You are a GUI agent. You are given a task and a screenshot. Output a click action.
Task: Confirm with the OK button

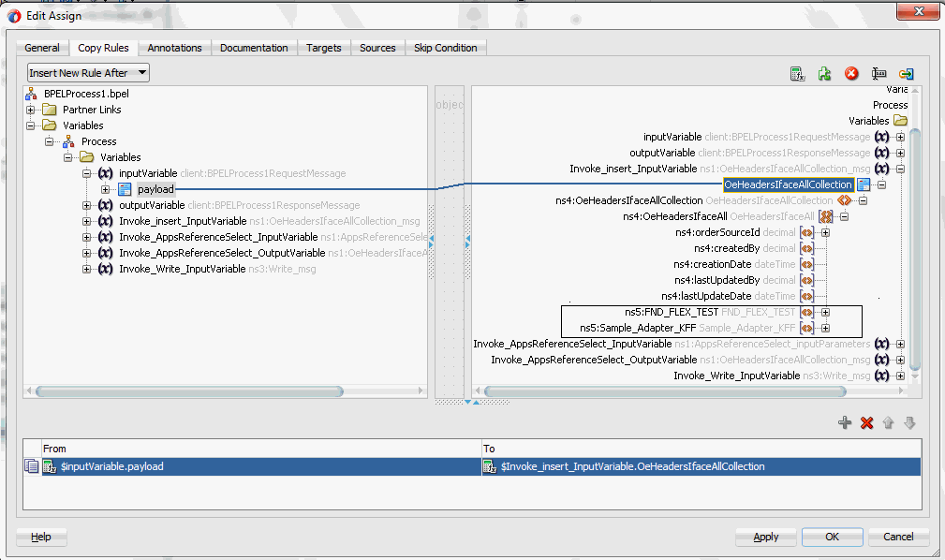click(833, 537)
